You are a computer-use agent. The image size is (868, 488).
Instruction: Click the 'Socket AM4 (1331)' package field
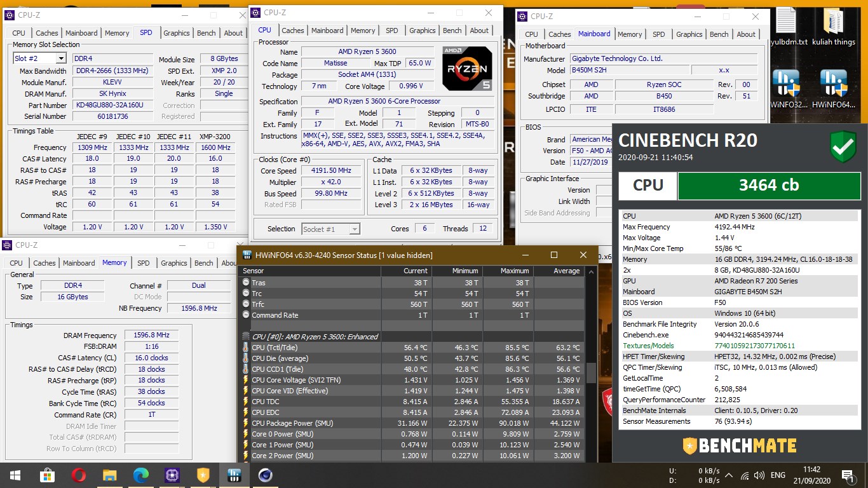(x=368, y=75)
